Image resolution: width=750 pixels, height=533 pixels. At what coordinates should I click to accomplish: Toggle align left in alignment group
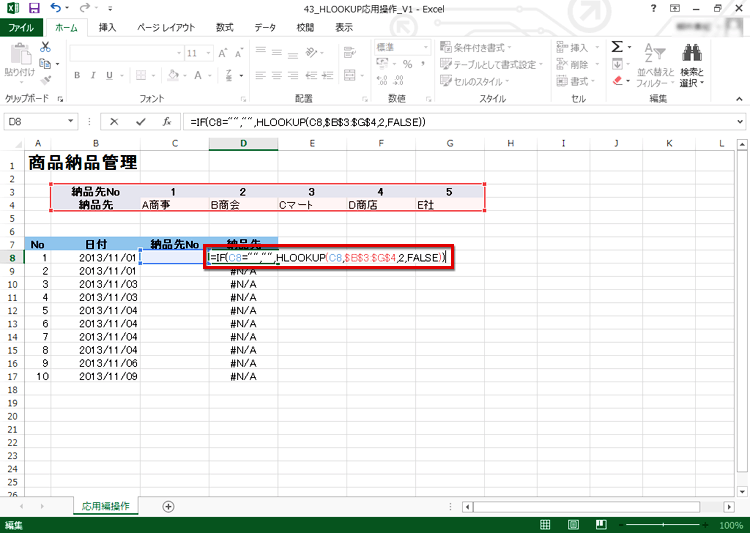pyautogui.click(x=261, y=75)
